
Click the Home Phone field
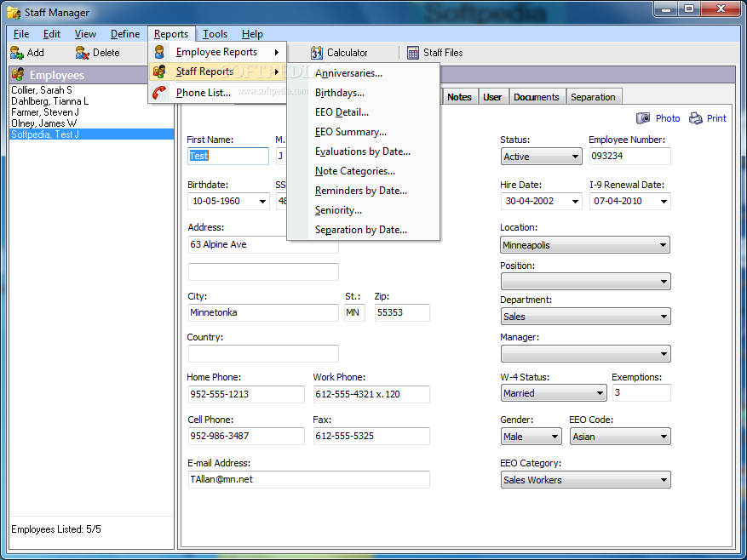pos(246,394)
